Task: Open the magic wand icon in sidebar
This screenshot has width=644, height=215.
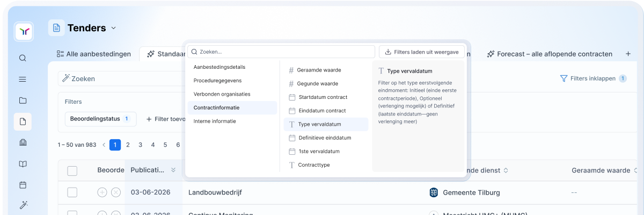Action: 23,205
